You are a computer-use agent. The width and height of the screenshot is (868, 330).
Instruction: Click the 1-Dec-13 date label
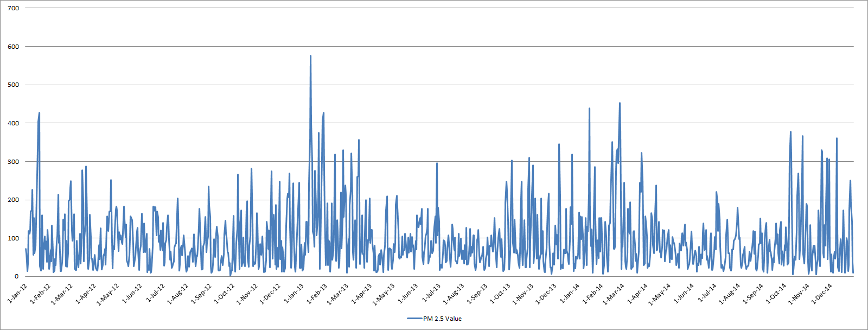point(546,293)
